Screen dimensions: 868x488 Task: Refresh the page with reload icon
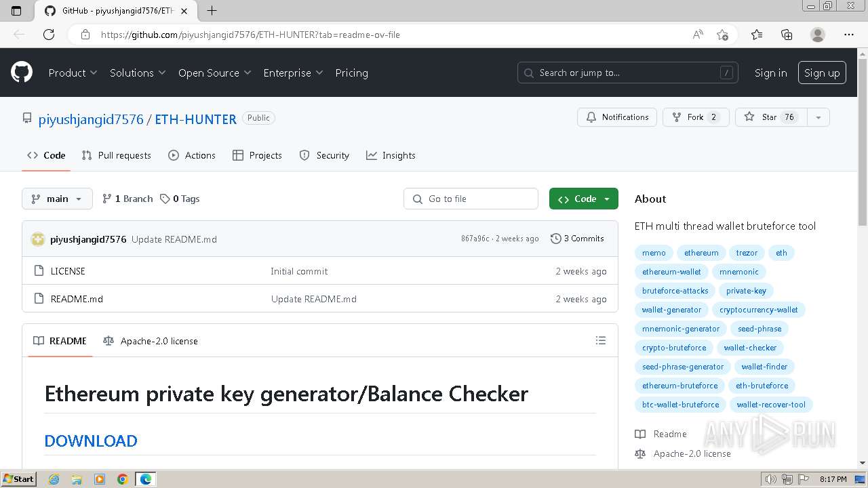coord(49,35)
